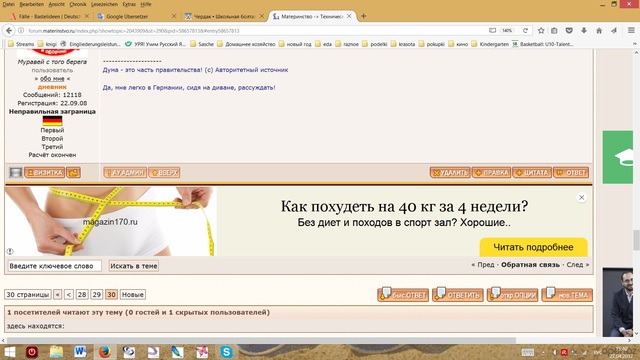Open the Firefox downloads arrow icon
This screenshot has width=640, height=360.
pyautogui.click(x=584, y=31)
